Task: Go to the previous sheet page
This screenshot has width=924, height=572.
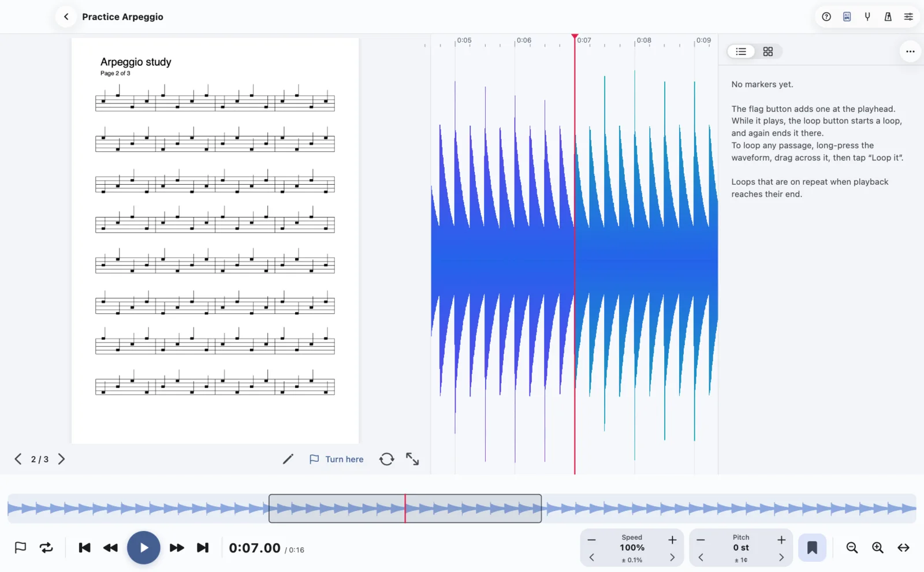Action: 18,459
